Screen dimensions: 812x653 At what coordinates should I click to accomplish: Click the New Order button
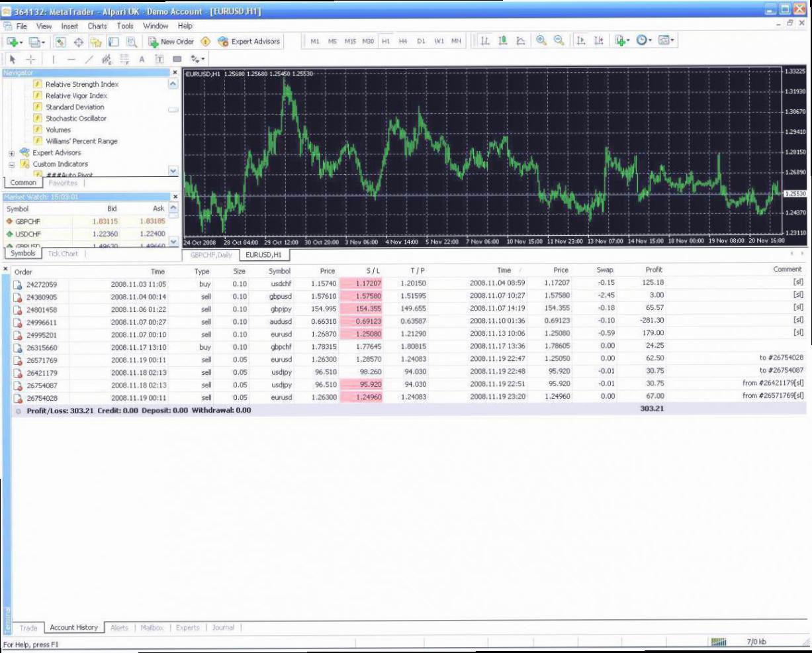pos(171,42)
